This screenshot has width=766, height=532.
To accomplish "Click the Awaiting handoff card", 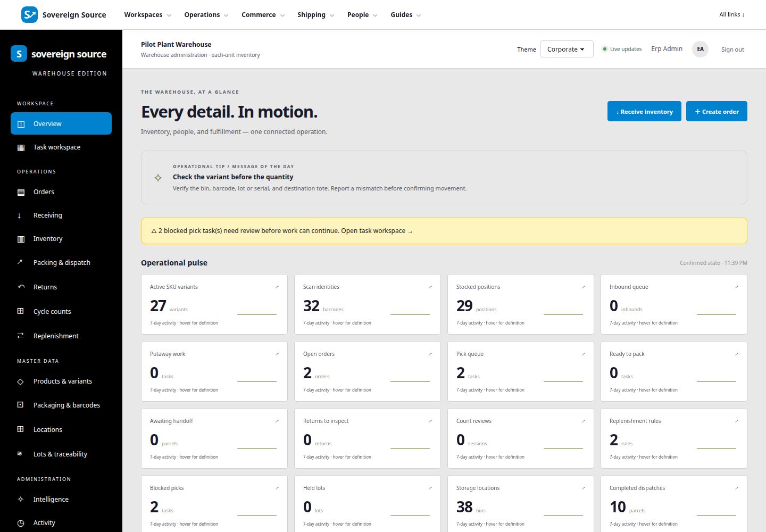I will pos(214,438).
